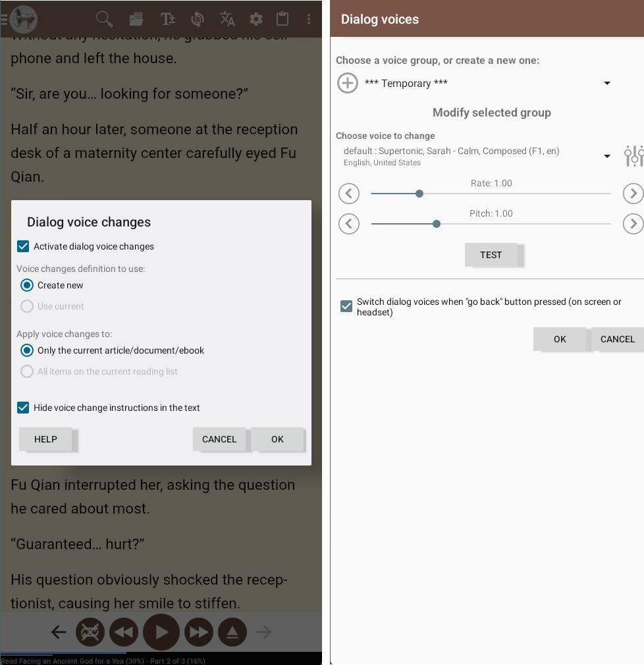
Task: Click the fast-forward playback button
Action: 198,633
